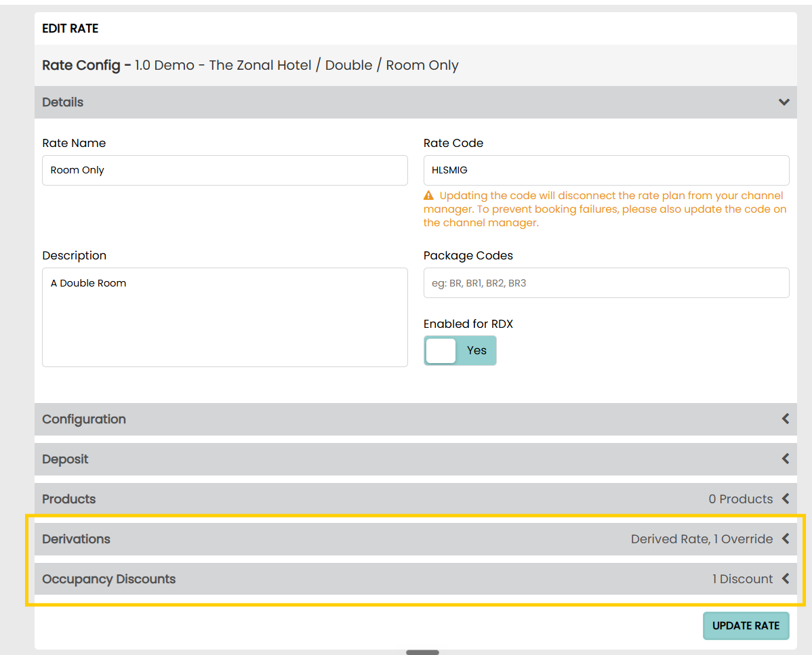Click the Occupancy Discounts header label
The height and width of the screenshot is (655, 812).
(108, 579)
